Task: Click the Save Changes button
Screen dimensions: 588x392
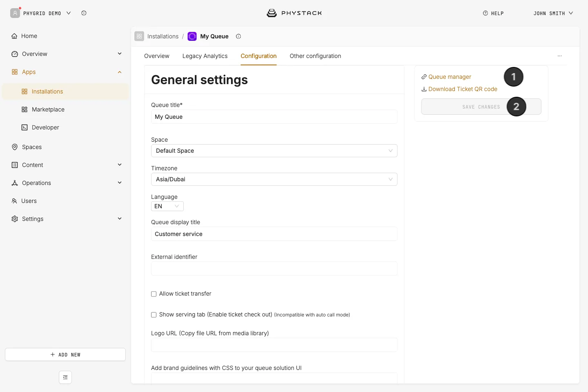Action: (481, 107)
